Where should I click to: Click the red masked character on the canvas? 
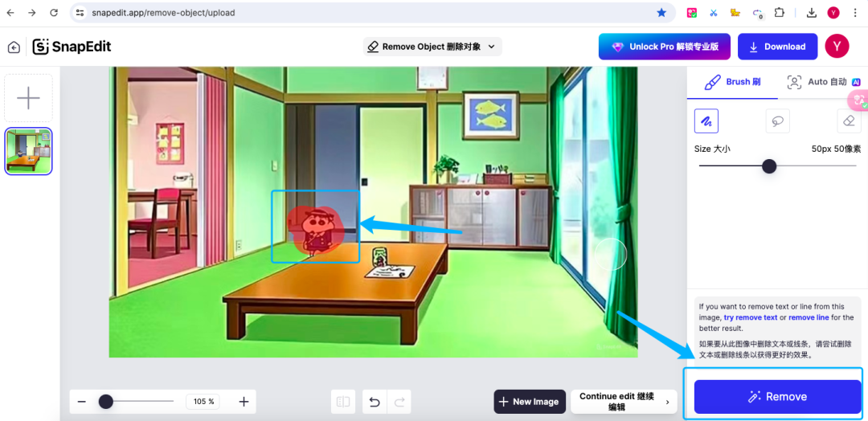(x=316, y=230)
